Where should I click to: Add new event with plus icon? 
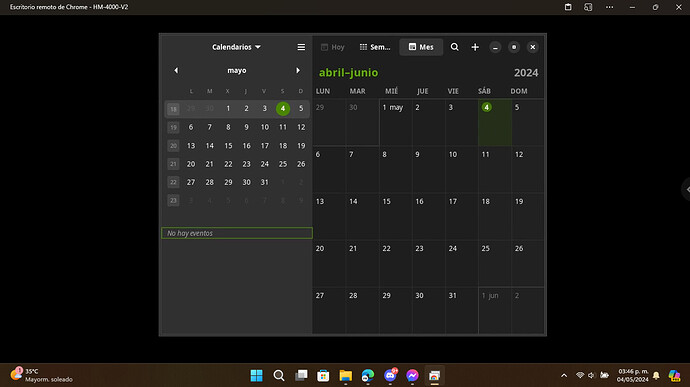475,47
